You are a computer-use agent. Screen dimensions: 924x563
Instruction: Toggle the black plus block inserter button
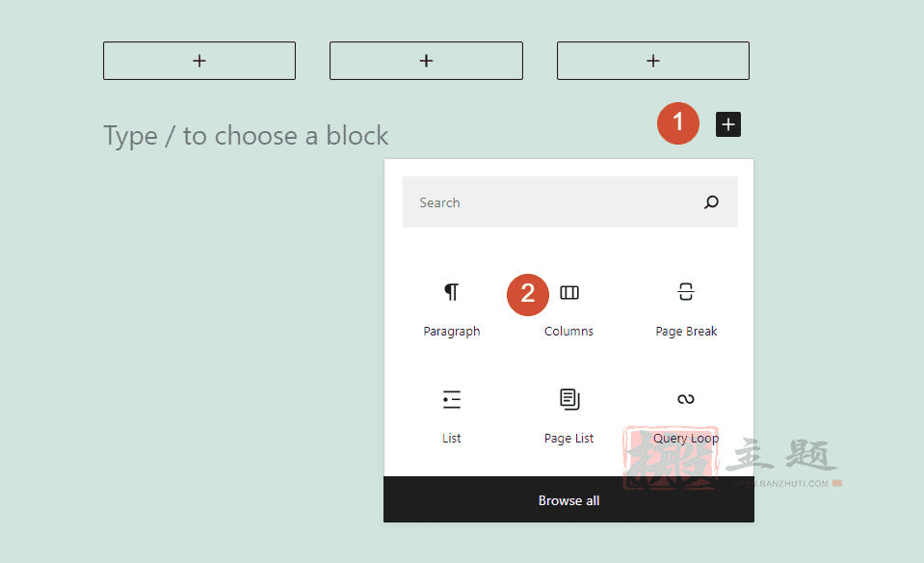(728, 124)
